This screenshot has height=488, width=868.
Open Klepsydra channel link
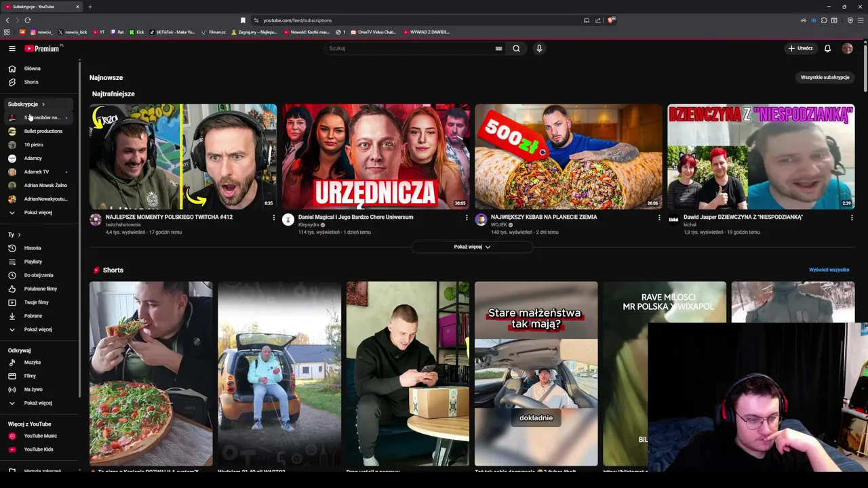click(x=309, y=225)
